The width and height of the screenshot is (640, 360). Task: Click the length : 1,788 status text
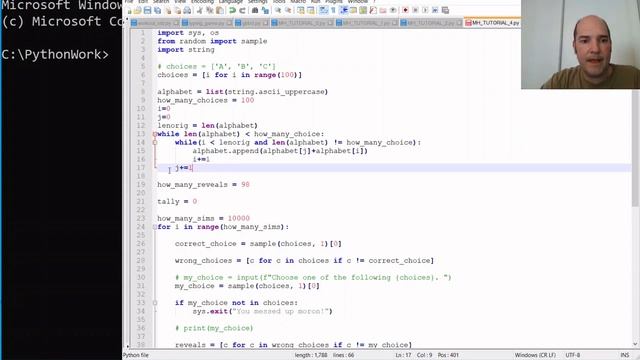(311, 355)
